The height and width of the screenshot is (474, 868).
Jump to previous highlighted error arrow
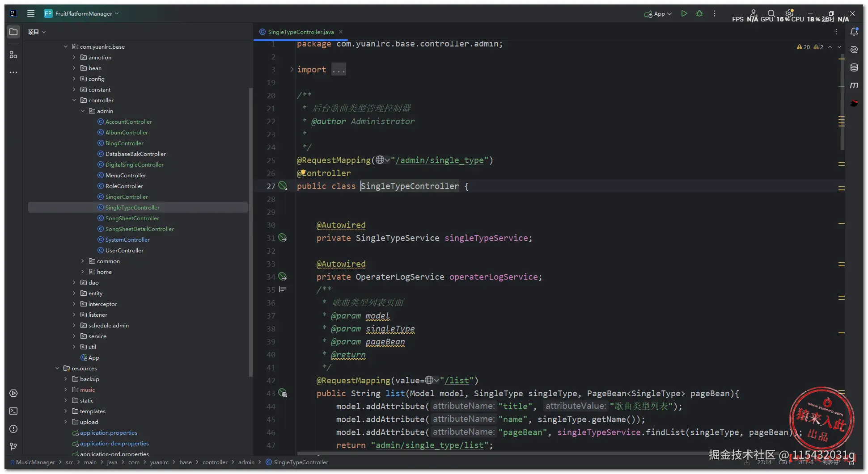coord(830,47)
